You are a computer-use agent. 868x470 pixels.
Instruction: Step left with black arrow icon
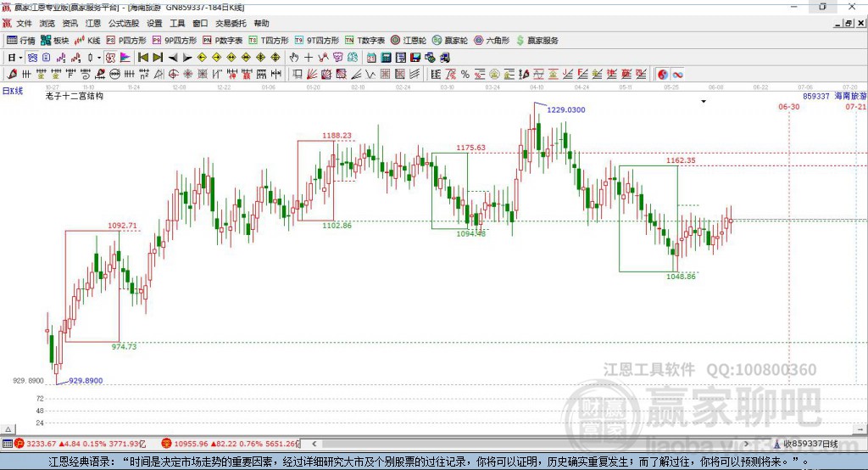tap(173, 58)
